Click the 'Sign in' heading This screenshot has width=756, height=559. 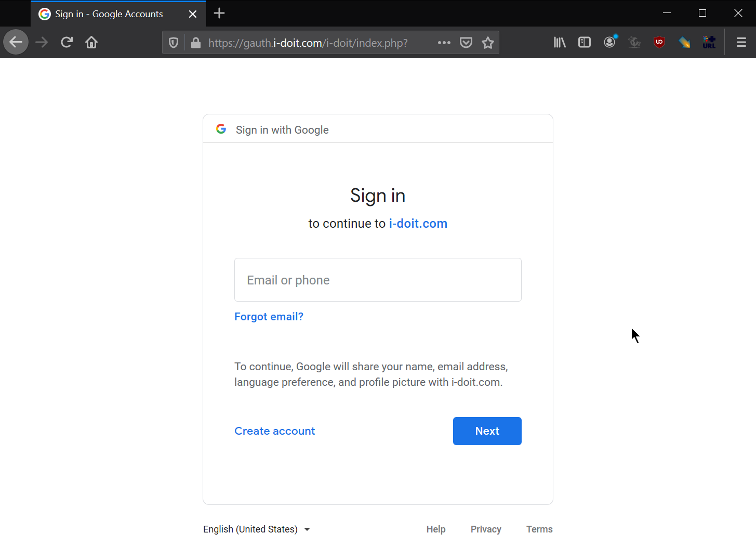tap(378, 196)
